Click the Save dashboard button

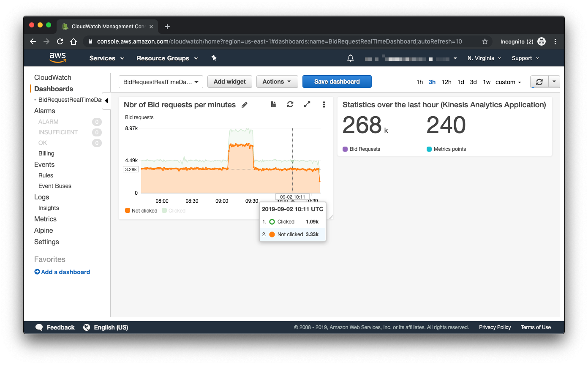coord(337,82)
